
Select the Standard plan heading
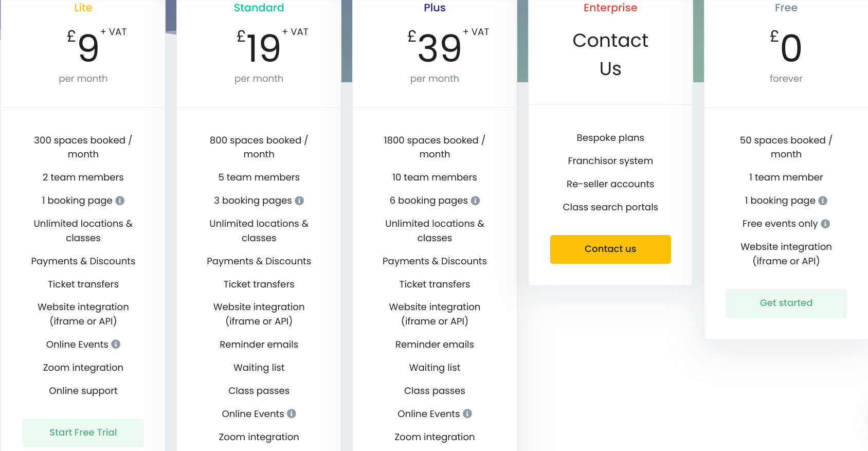[x=259, y=8]
